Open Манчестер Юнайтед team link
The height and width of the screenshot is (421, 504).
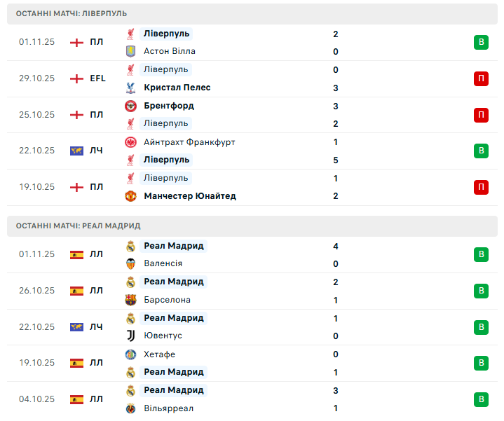point(189,196)
